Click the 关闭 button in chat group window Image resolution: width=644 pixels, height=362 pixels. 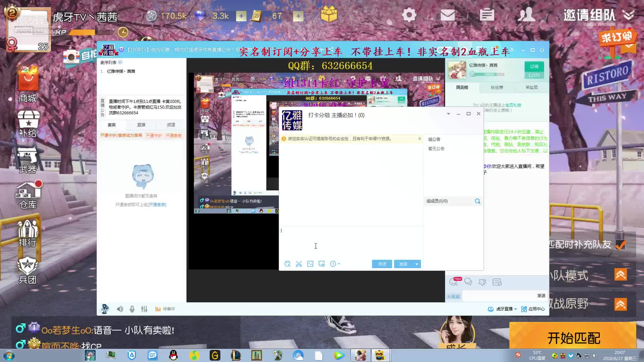coord(382,264)
